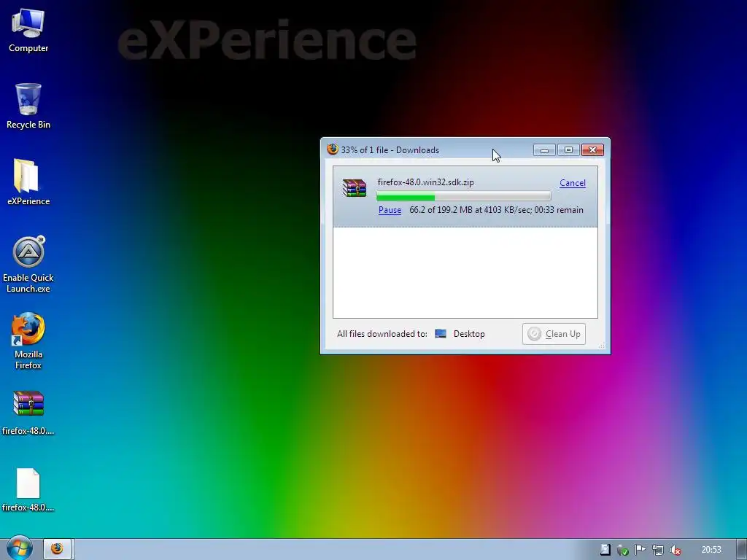Viewport: 747px width, 560px height.
Task: Select the firefox-48.0.win32.sdk.zip file name
Action: pos(425,182)
